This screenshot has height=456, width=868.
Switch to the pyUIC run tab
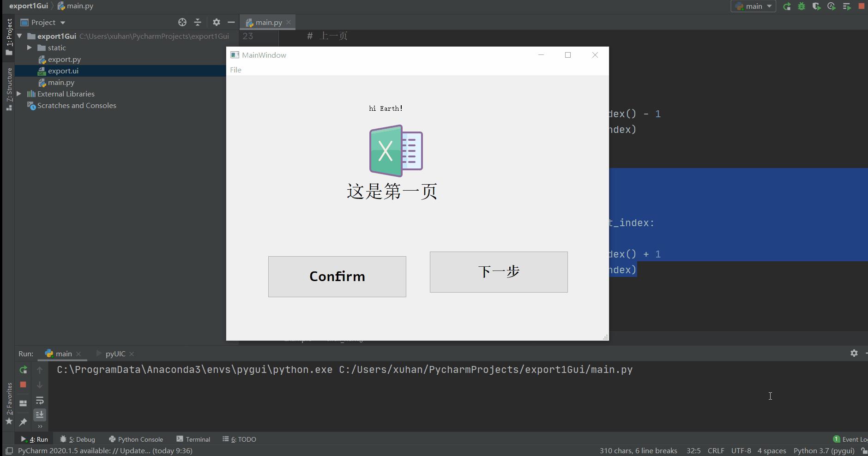tap(115, 354)
